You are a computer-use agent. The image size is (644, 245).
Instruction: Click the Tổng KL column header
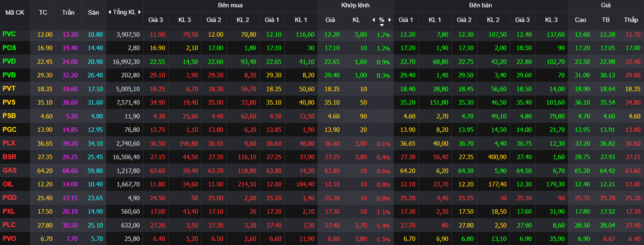point(125,12)
